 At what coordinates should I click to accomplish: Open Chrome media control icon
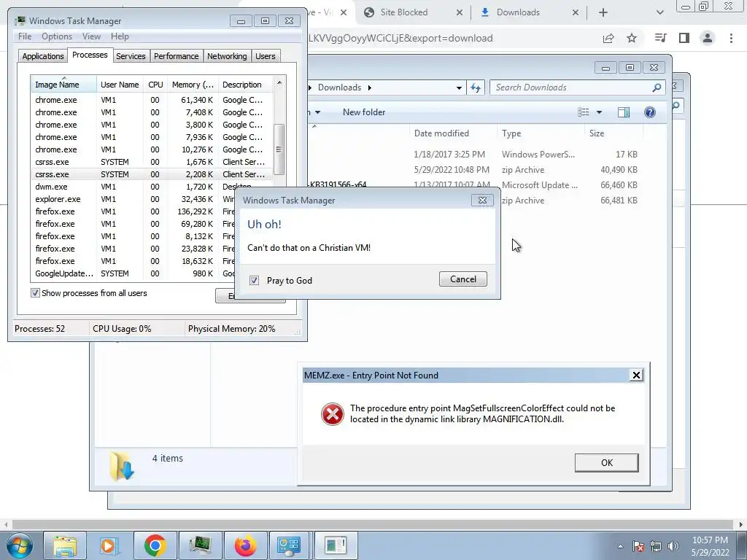(660, 38)
